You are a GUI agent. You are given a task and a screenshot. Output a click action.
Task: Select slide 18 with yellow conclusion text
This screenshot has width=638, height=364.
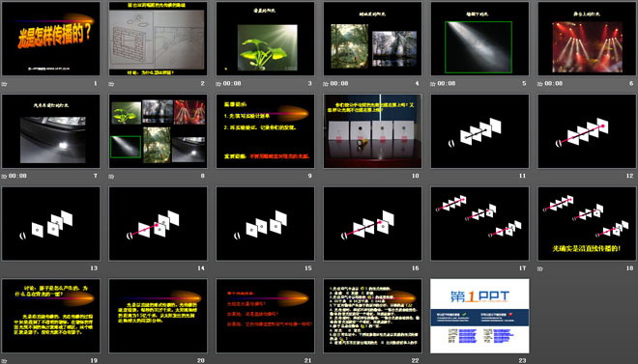pyautogui.click(x=587, y=223)
